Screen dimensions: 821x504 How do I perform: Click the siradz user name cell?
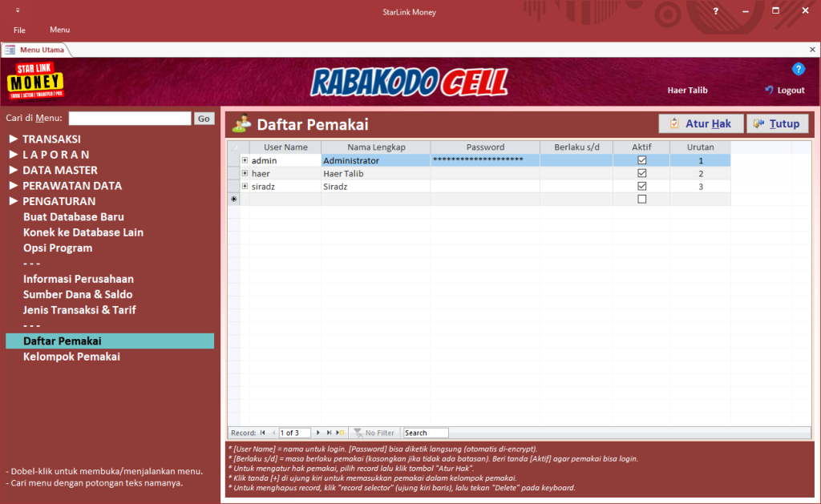285,187
